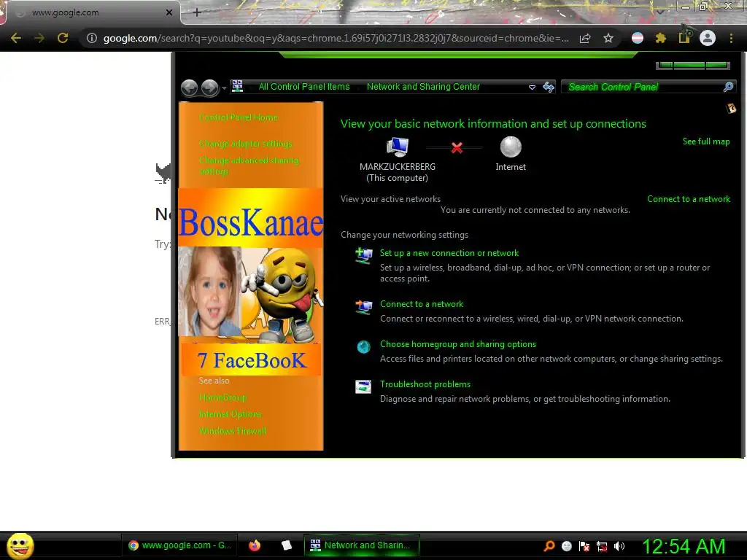This screenshot has height=560, width=747.
Task: Click Connect to a network under networking settings
Action: coord(422,304)
